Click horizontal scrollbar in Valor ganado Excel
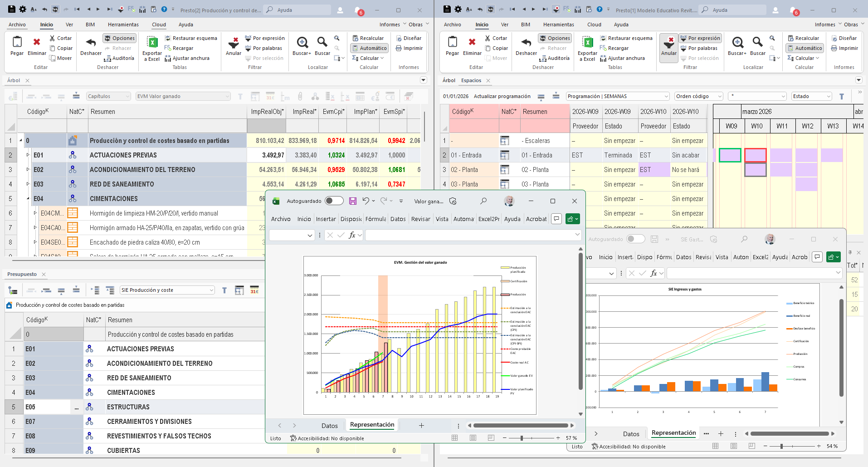The height and width of the screenshot is (467, 868). pos(521,426)
